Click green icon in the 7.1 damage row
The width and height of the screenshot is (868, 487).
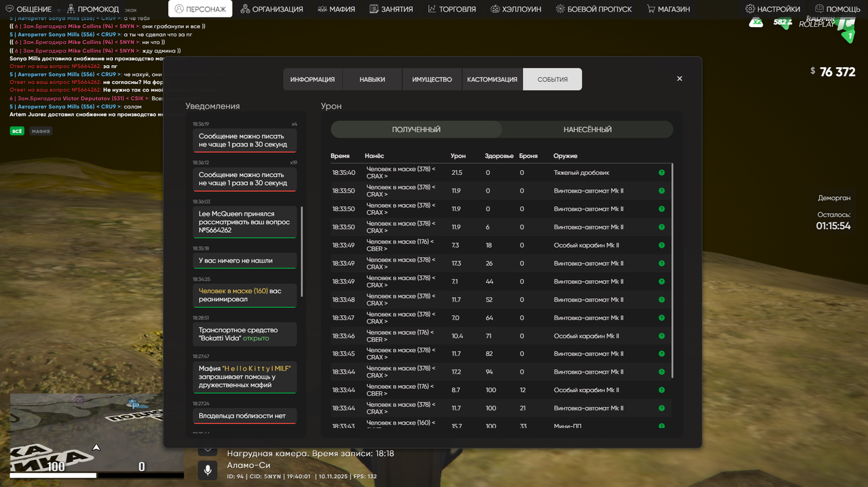click(662, 281)
